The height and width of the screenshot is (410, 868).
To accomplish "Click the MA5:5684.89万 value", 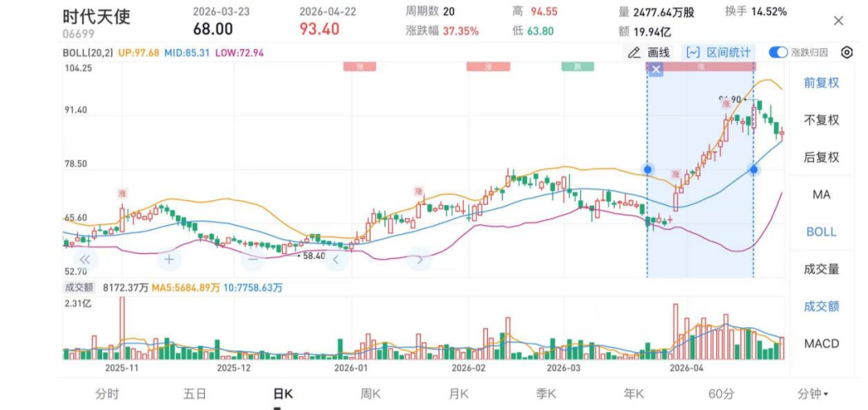I will click(x=185, y=287).
